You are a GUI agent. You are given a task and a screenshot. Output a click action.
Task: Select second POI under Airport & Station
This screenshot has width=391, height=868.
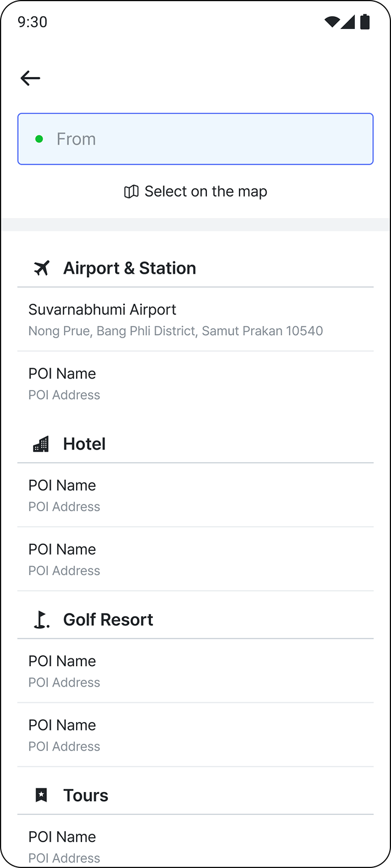pyautogui.click(x=195, y=383)
